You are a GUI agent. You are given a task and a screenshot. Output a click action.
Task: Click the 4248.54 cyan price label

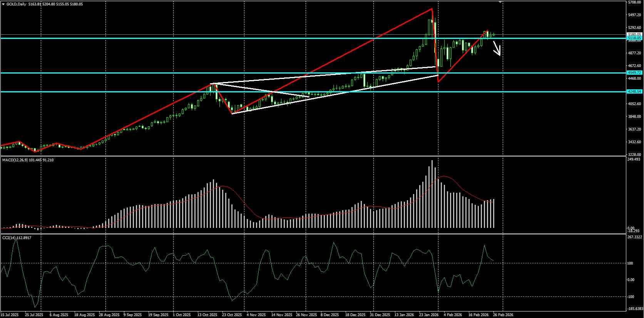pos(634,92)
